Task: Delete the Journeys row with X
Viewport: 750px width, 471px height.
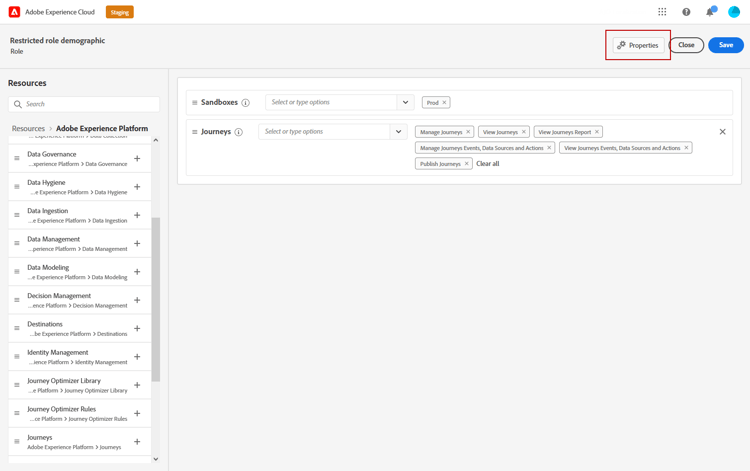Action: coord(723,131)
